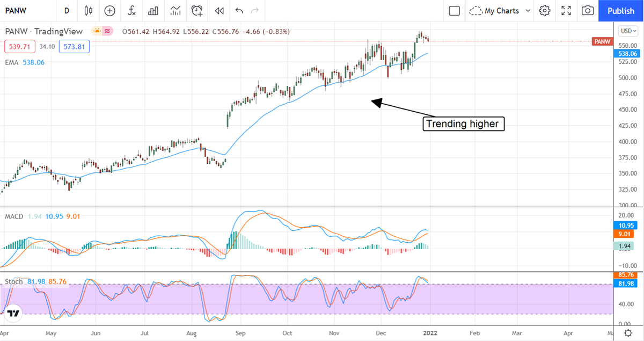Click the blue Publish button
This screenshot has width=644, height=341.
tap(621, 11)
